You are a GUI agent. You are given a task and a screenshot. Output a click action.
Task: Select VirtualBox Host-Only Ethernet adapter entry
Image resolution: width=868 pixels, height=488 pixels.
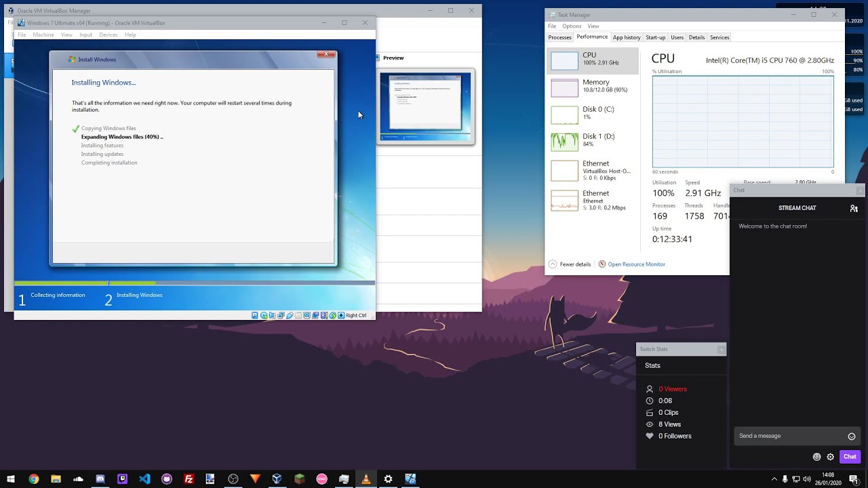tap(593, 170)
